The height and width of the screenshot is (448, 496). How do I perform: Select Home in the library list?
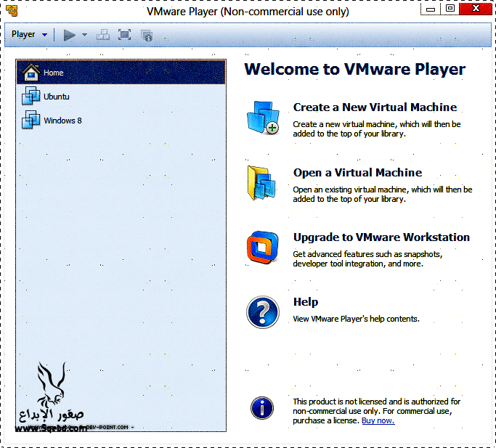(53, 73)
